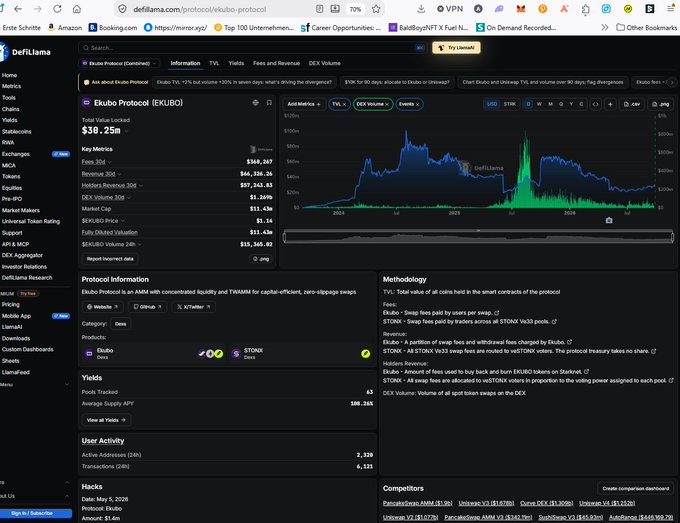Click the right handle of the chart range slider

pos(672,237)
